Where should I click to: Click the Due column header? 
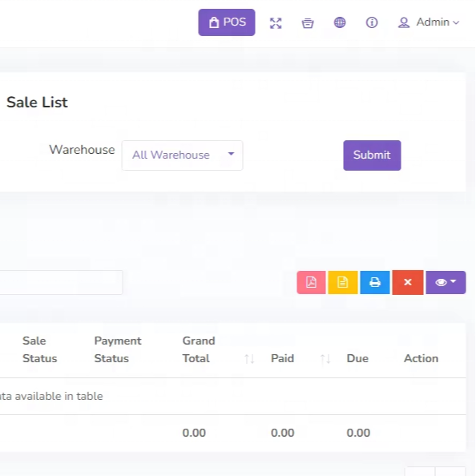coord(357,358)
